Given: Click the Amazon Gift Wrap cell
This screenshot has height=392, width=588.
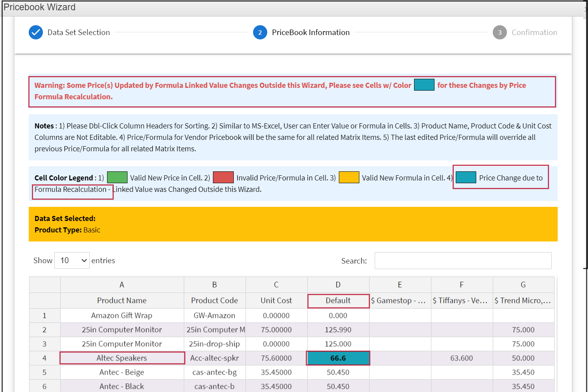Looking at the screenshot, I should (x=122, y=316).
